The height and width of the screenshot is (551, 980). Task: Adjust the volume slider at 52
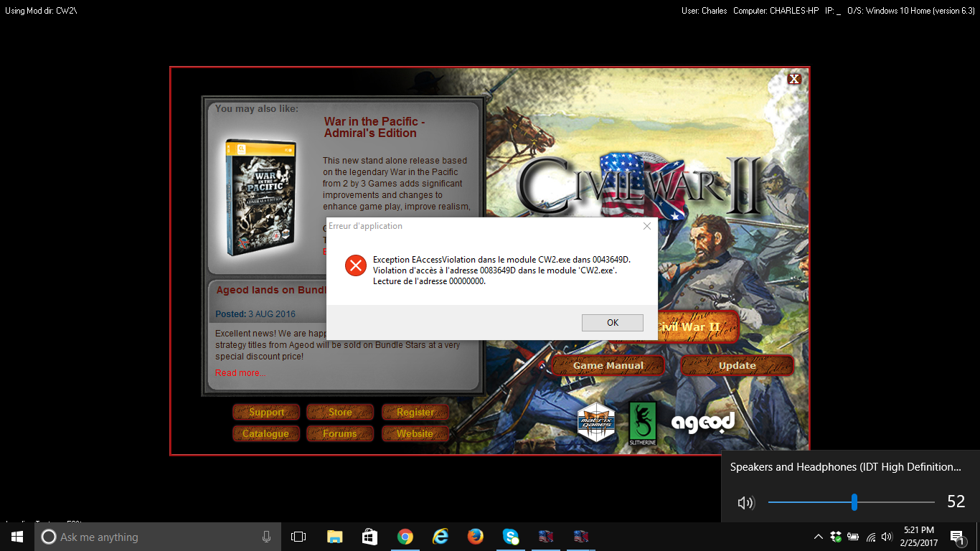pyautogui.click(x=854, y=502)
